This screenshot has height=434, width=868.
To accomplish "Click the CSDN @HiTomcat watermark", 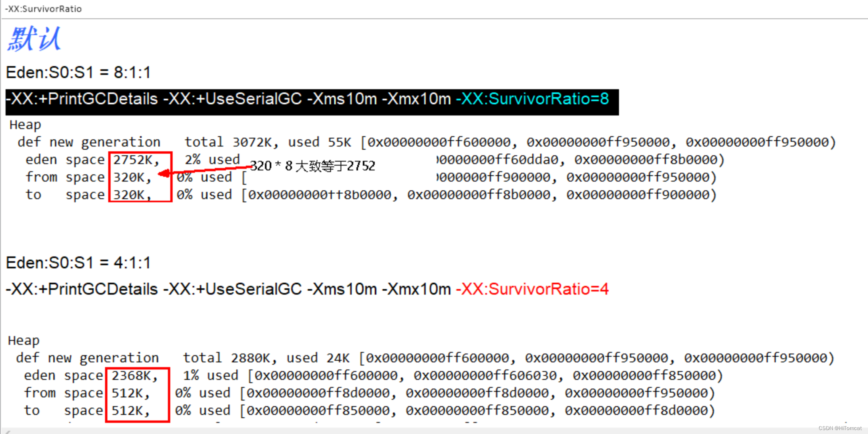I will [840, 428].
